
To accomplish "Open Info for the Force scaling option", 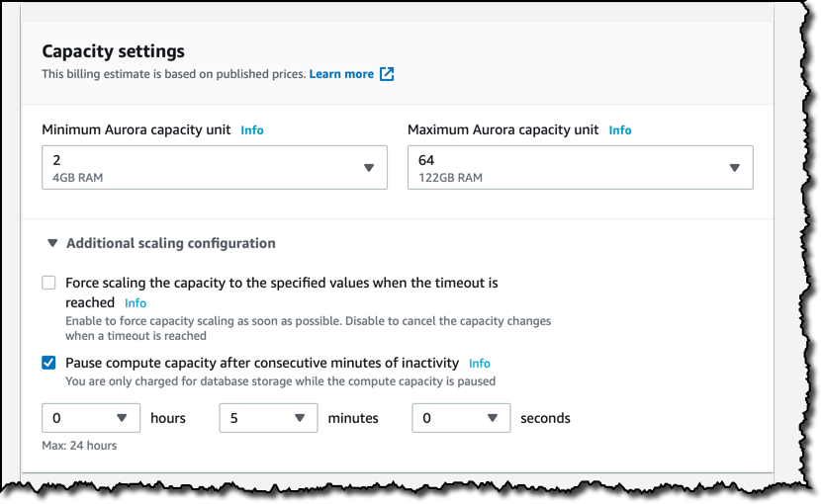I will (136, 302).
